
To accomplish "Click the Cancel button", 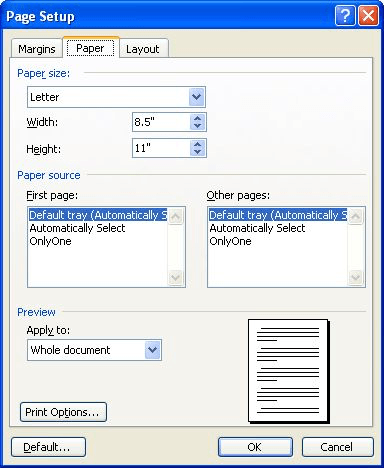I will 337,447.
